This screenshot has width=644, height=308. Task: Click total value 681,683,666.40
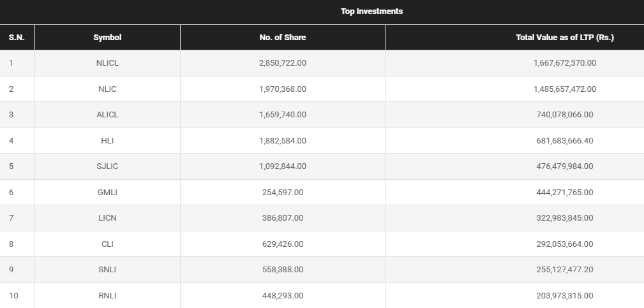[x=564, y=140]
